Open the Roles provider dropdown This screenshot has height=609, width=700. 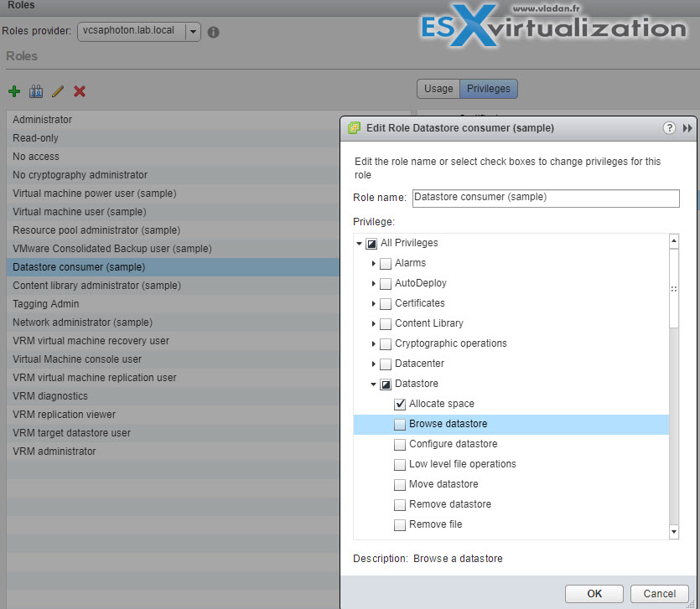[x=193, y=32]
